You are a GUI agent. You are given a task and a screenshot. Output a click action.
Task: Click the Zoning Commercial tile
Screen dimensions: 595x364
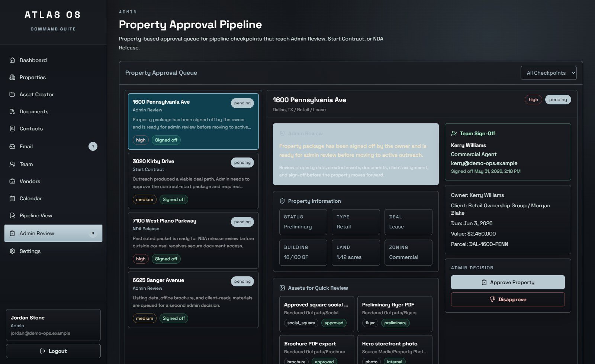(x=408, y=253)
